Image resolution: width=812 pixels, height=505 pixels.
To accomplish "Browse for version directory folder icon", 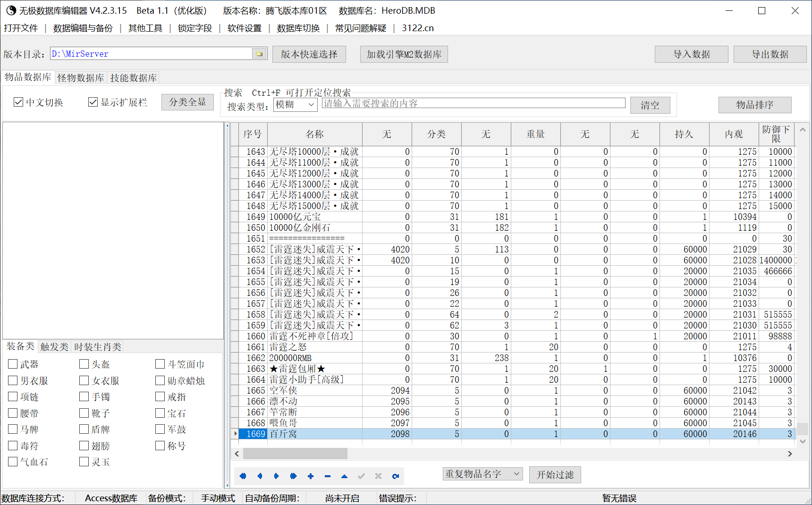I will click(259, 54).
